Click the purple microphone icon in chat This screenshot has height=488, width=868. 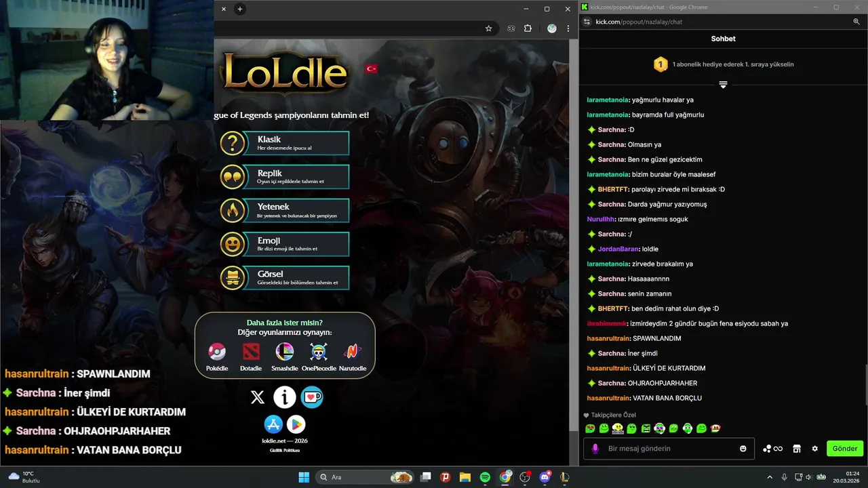(595, 449)
